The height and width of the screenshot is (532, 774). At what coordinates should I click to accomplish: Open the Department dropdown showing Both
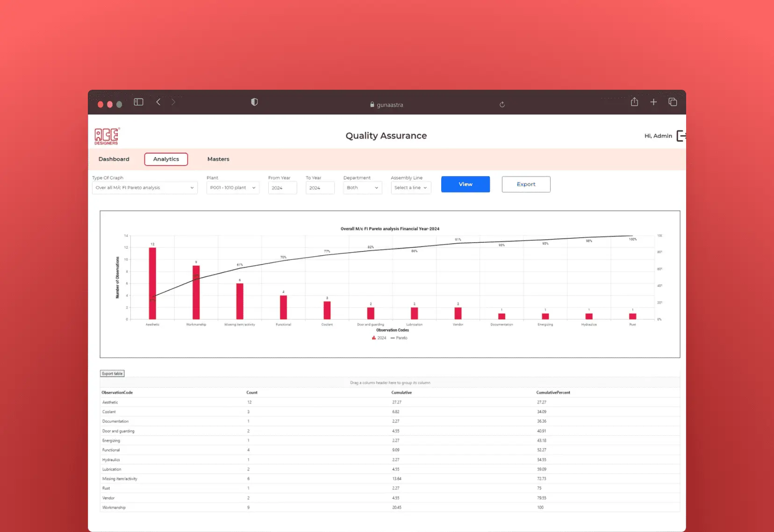pos(362,188)
